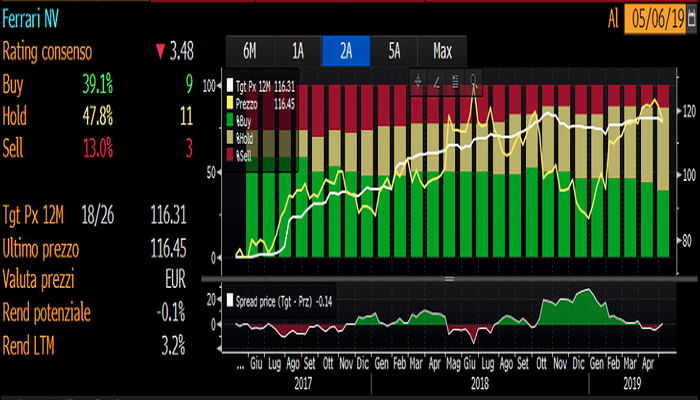Click the Dic 2018 month label before Gen 2019

click(x=578, y=365)
